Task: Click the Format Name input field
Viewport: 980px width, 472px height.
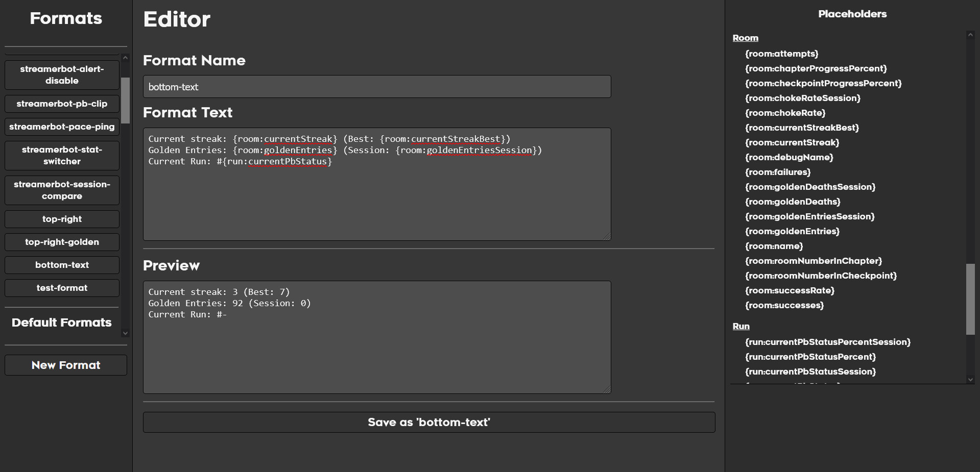Action: [376, 87]
